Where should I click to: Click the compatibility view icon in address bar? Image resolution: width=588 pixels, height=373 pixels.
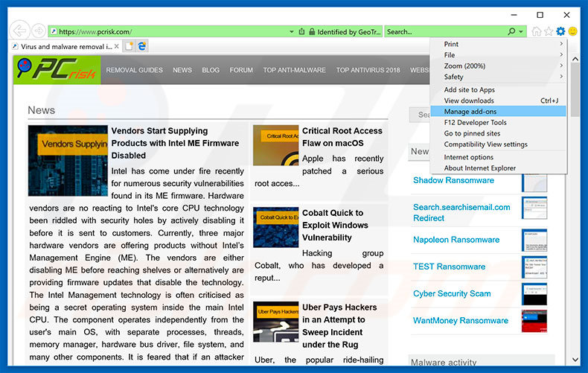[x=301, y=31]
